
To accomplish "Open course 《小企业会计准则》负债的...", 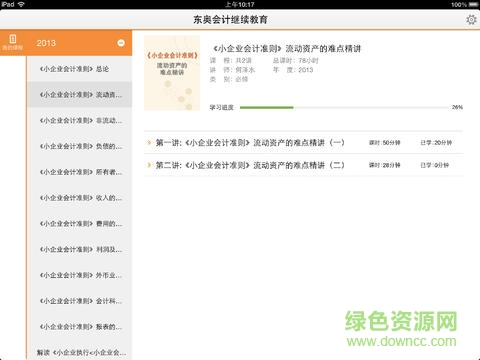I will pos(80,146).
